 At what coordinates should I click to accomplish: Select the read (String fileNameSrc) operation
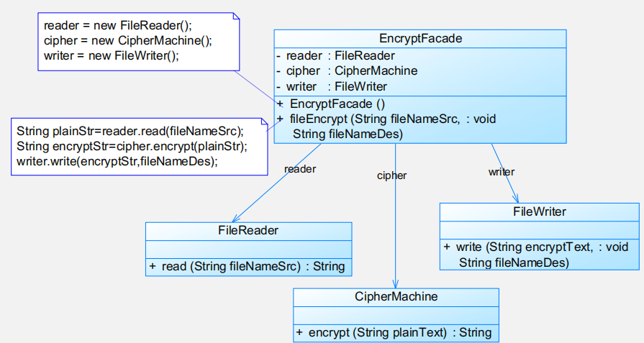(247, 267)
